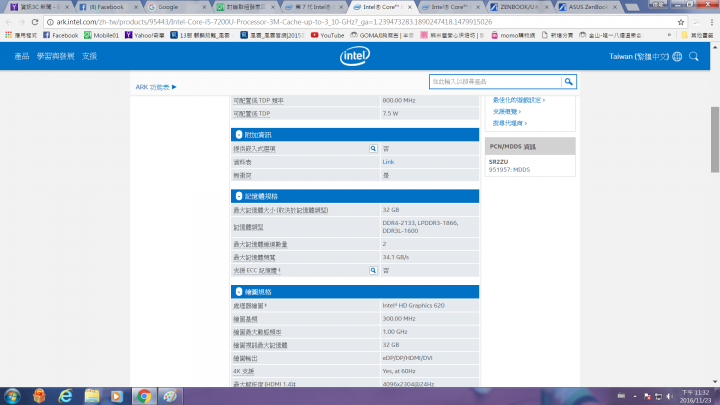Click 800.00 MHz TDP-down frequency value
This screenshot has width=720, height=405.
click(399, 100)
